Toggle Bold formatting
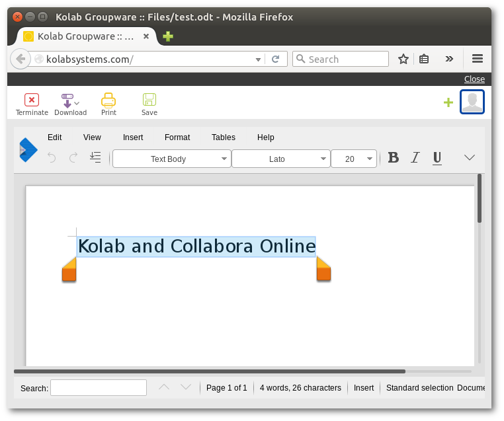This screenshot has height=421, width=504. click(394, 157)
